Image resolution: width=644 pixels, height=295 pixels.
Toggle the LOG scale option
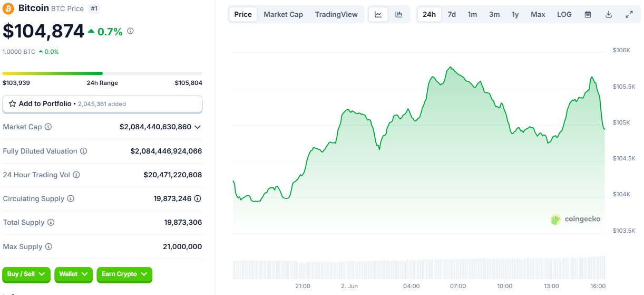(x=564, y=14)
